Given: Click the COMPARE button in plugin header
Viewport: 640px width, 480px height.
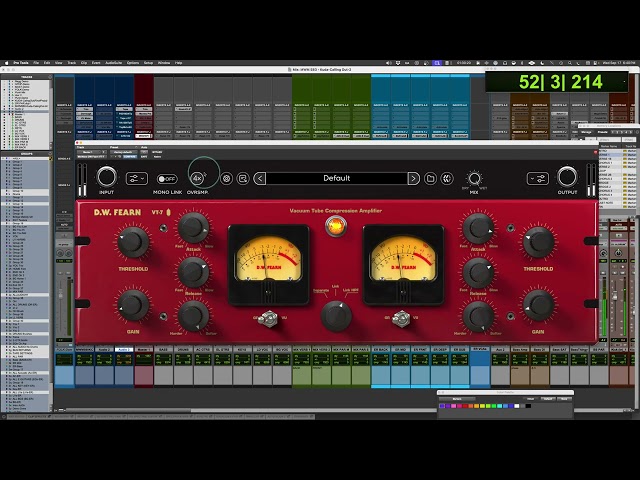Looking at the screenshot, I should point(130,156).
